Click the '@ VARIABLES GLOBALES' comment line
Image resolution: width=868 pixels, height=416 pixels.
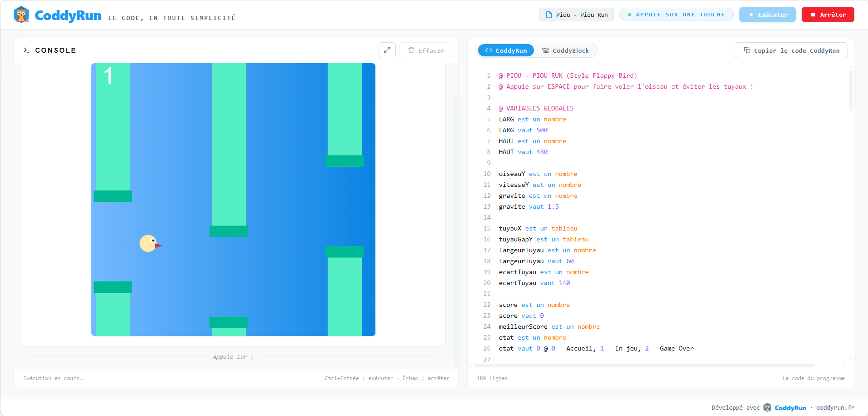pos(536,109)
